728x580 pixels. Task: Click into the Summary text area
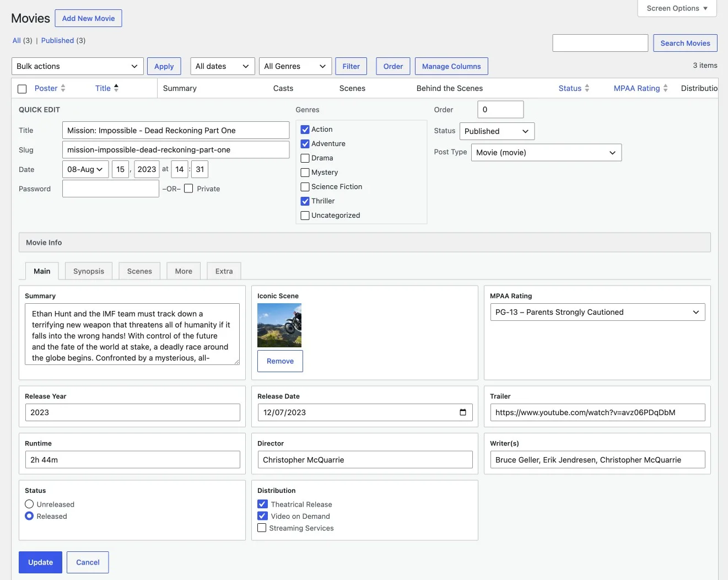click(x=132, y=334)
